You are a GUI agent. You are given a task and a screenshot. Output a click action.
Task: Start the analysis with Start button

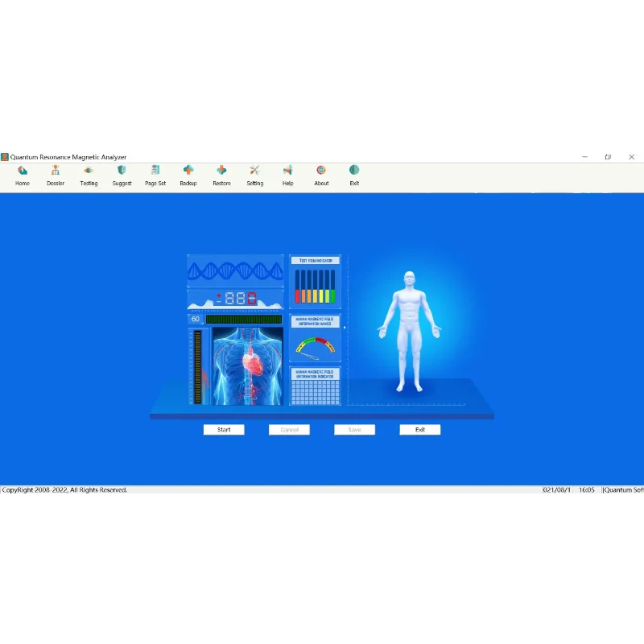click(224, 430)
